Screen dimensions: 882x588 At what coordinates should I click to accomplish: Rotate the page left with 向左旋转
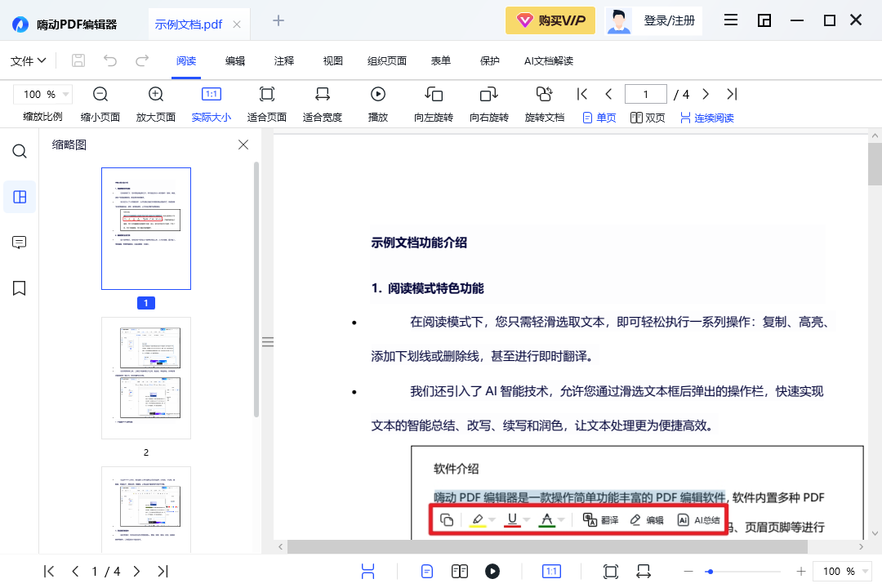click(x=433, y=95)
